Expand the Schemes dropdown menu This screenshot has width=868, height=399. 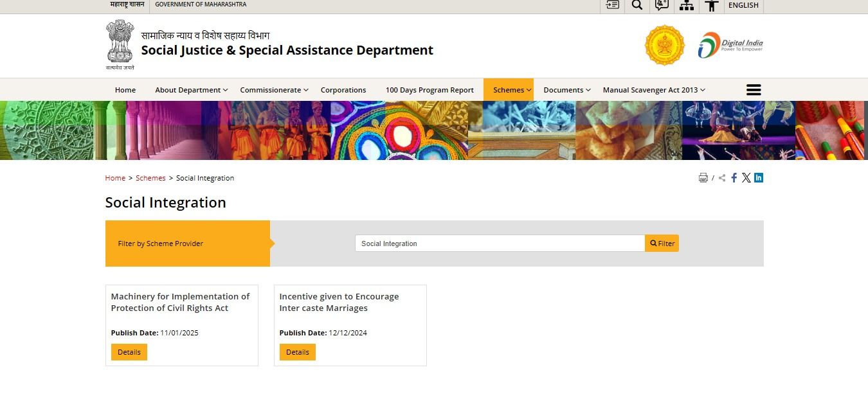point(509,90)
